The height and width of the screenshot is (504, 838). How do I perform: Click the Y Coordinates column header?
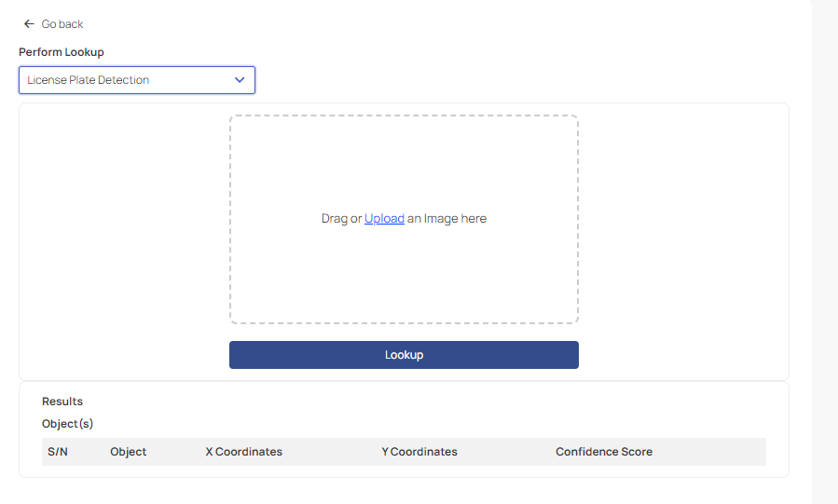point(419,452)
